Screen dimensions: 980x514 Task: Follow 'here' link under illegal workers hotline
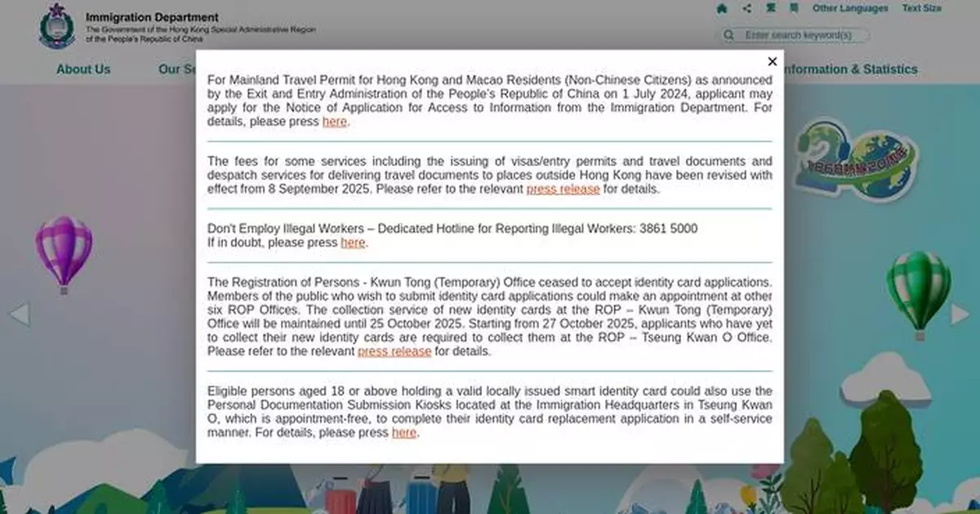coord(353,243)
